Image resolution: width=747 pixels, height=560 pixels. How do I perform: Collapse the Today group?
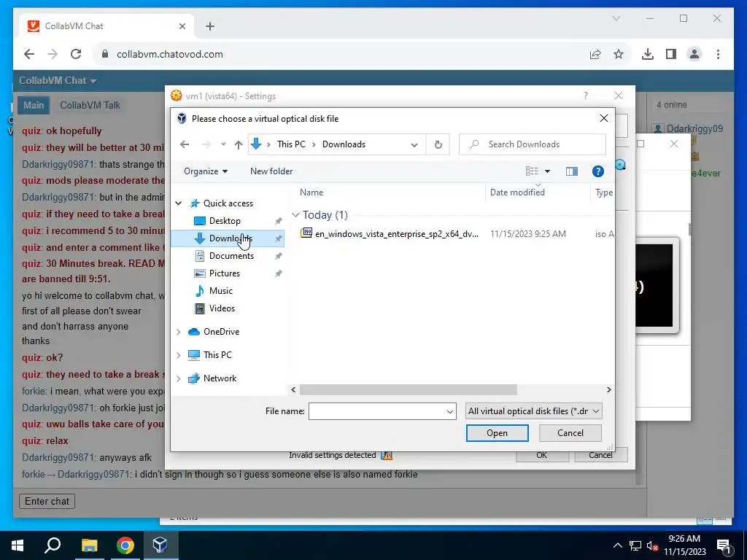295,215
